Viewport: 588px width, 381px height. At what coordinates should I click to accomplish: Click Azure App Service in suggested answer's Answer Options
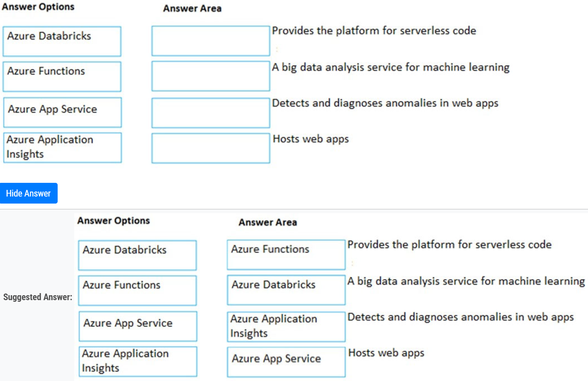pos(138,326)
